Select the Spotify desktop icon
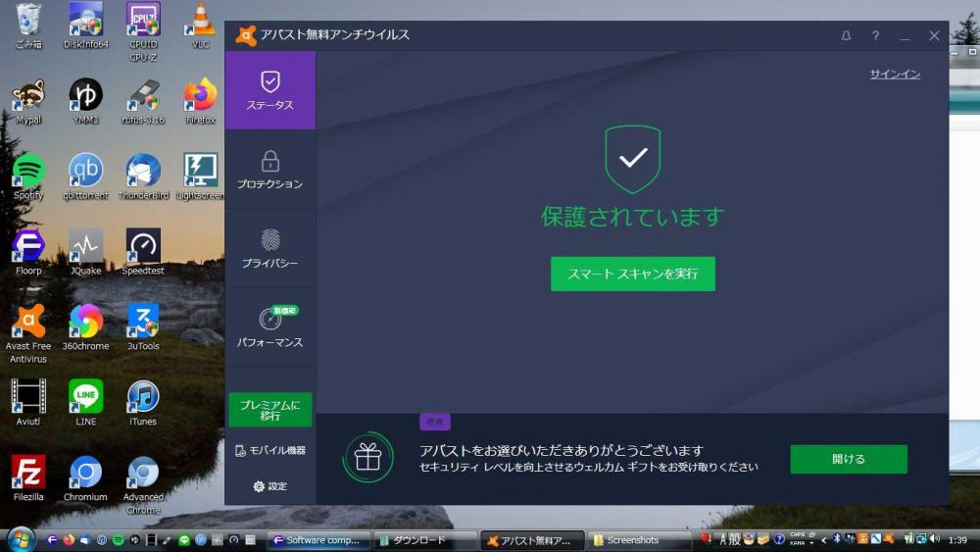This screenshot has height=552, width=980. pos(28,176)
